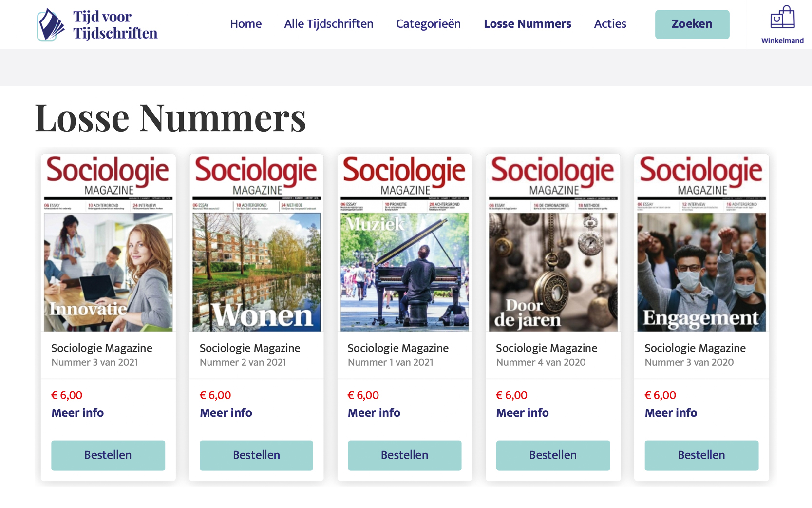The image size is (812, 508).
Task: Click the Losse Nummers navigation link
Action: (527, 24)
